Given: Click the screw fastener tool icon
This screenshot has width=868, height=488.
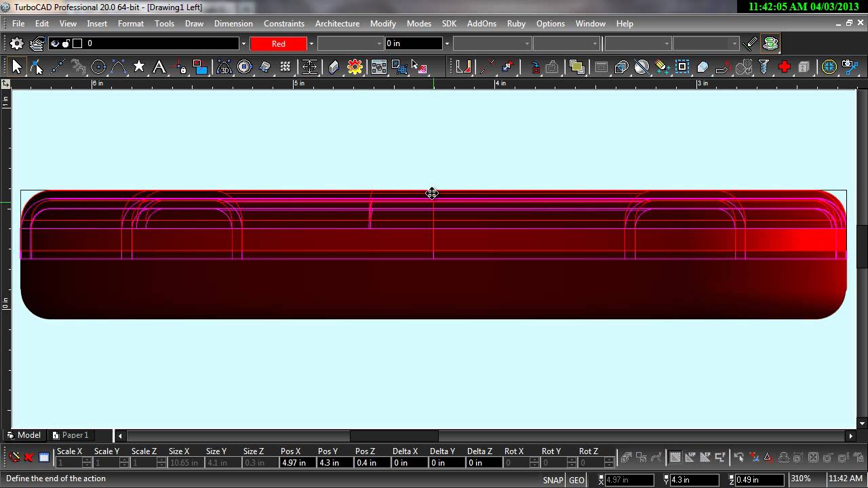Looking at the screenshot, I should 764,66.
